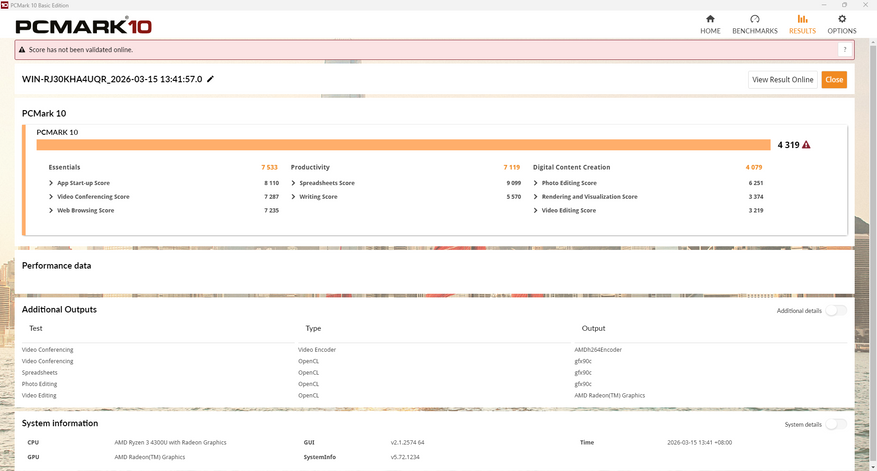Open the Benchmarks gauge icon
Image resolution: width=877 pixels, height=471 pixels.
[x=755, y=19]
